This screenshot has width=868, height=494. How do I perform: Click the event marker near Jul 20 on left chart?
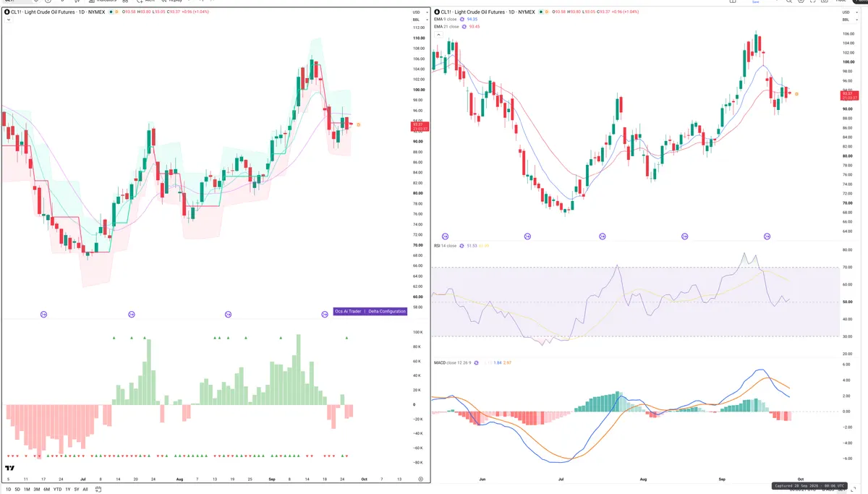point(132,314)
